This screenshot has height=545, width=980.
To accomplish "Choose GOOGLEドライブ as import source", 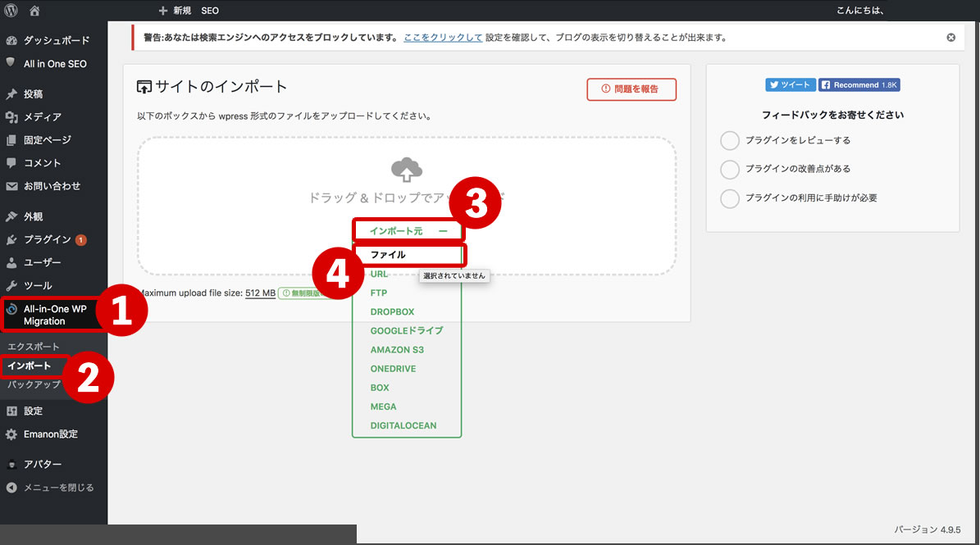I will [407, 331].
